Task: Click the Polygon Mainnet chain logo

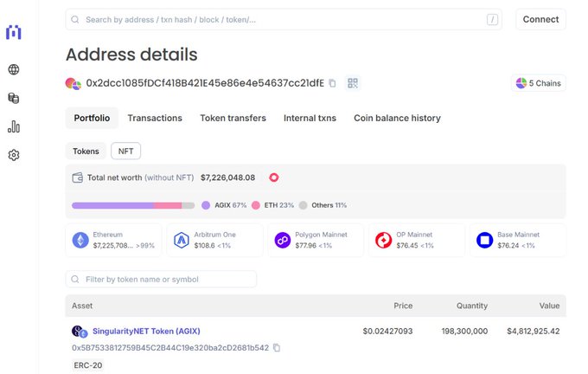Action: [x=283, y=241]
